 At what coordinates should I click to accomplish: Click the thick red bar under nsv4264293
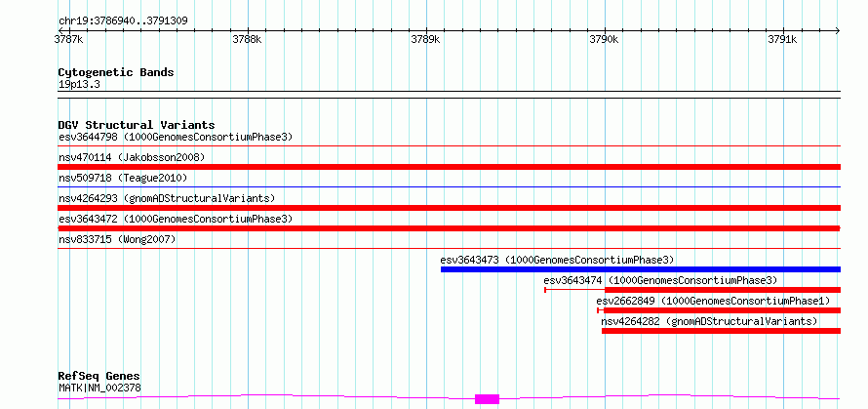pyautogui.click(x=449, y=208)
